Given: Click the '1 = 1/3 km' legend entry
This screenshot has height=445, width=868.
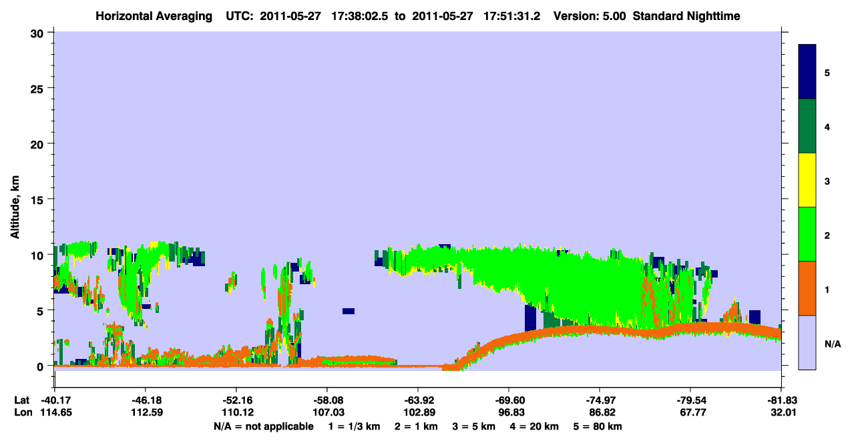Looking at the screenshot, I should pyautogui.click(x=354, y=426).
